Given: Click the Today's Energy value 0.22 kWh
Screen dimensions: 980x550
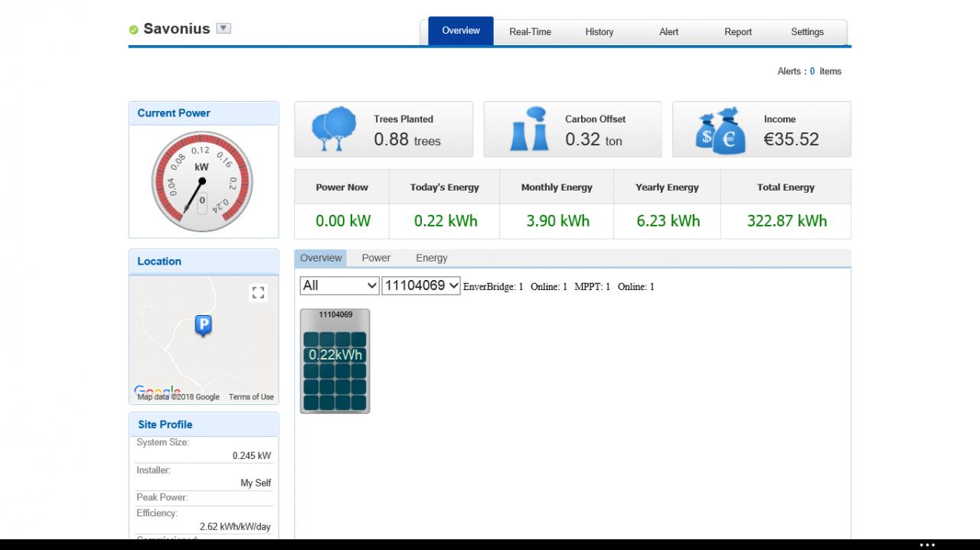Looking at the screenshot, I should [446, 221].
